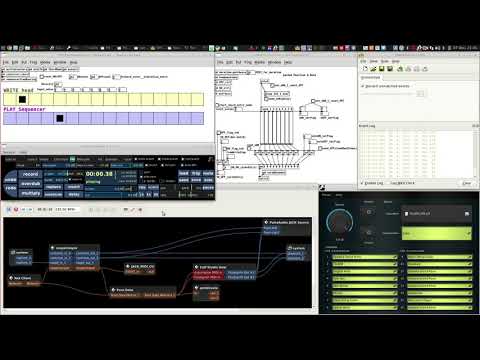The width and height of the screenshot is (480, 360).
Task: Click SooperLooper overdub button
Action: tap(30, 184)
